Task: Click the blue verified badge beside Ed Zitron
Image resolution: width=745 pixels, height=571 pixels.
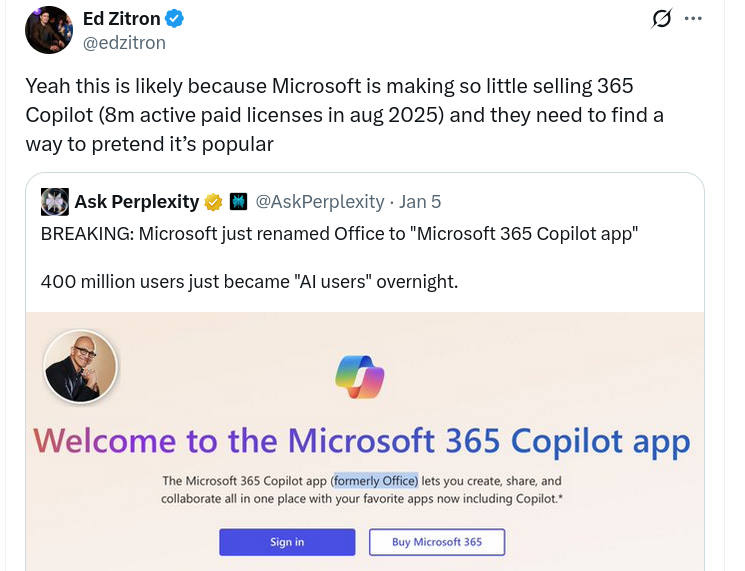Action: (x=173, y=19)
